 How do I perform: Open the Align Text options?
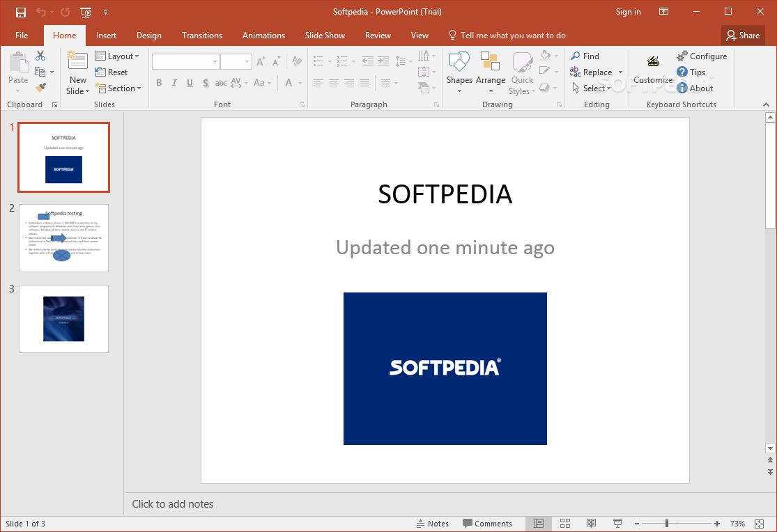[x=426, y=72]
